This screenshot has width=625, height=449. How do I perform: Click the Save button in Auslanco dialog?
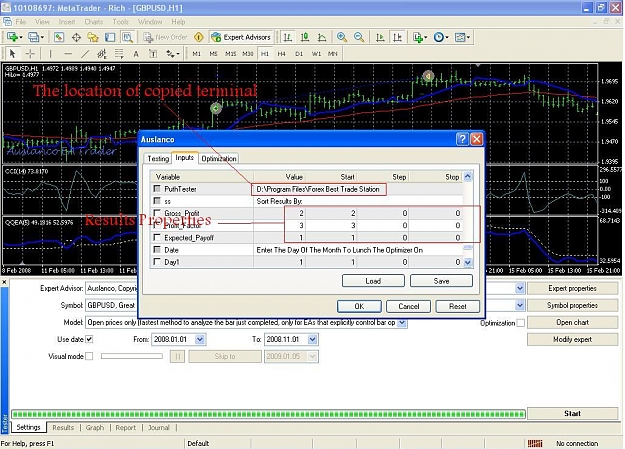441,281
